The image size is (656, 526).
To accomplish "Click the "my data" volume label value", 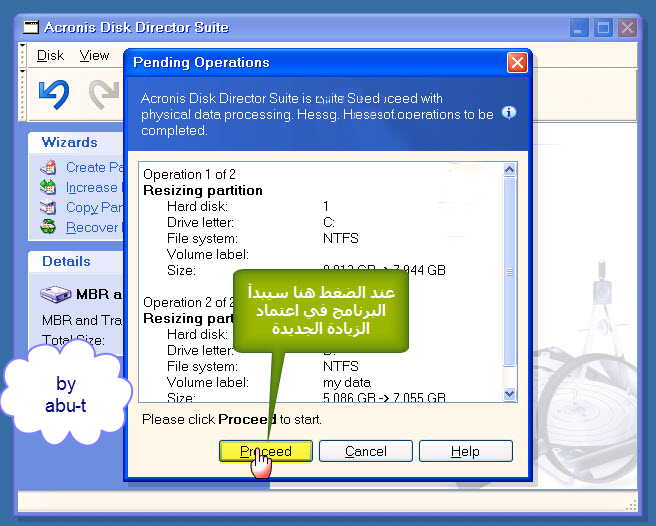I will click(x=347, y=382).
